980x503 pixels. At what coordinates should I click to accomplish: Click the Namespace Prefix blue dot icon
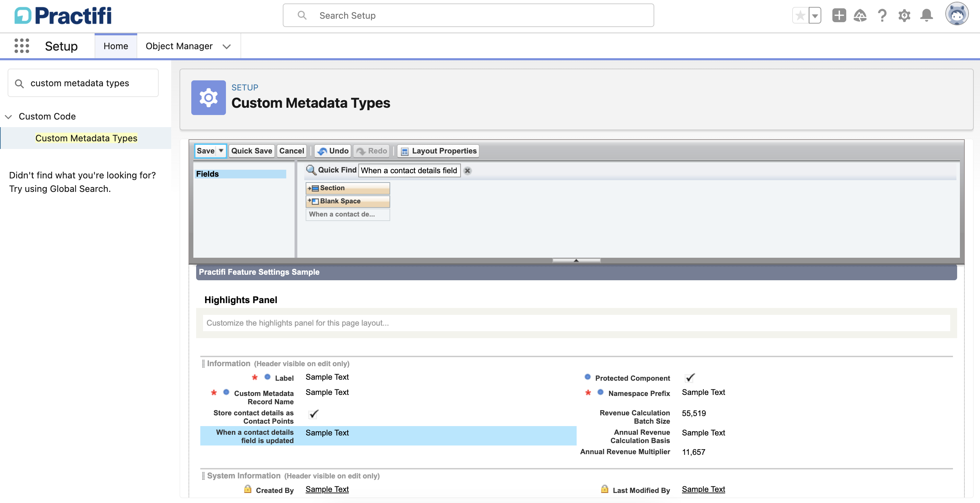(x=601, y=392)
